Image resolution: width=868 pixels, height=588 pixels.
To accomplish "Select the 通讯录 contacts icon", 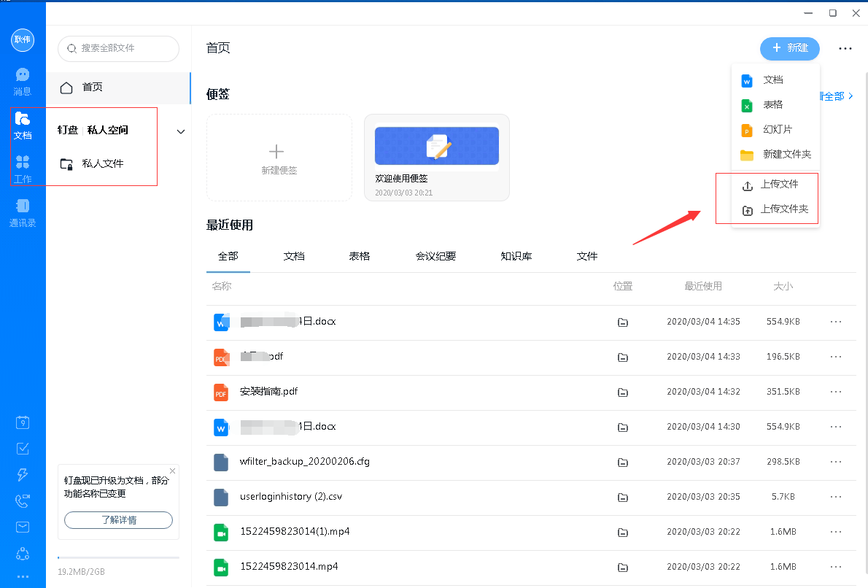I will [23, 212].
